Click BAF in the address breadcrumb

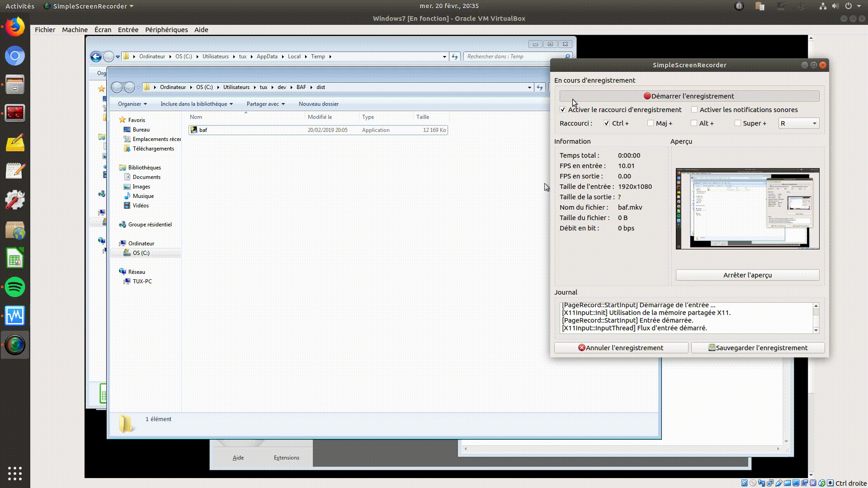click(301, 87)
